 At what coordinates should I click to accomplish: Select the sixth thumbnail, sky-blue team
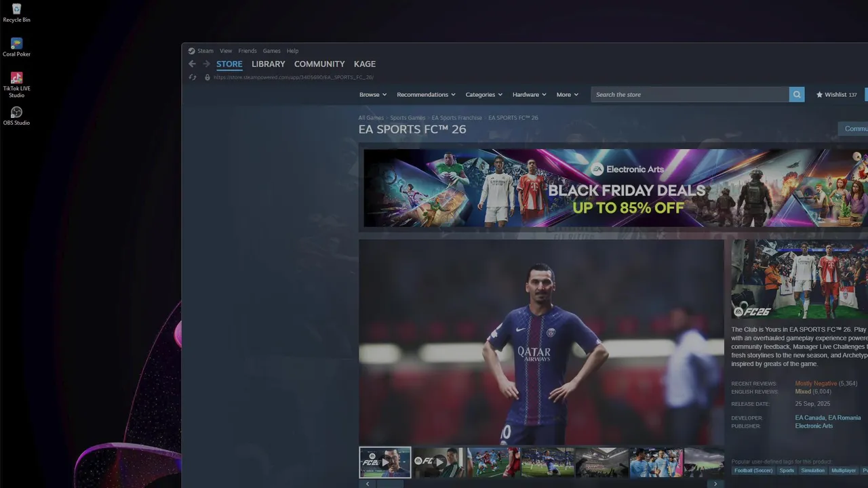click(656, 462)
